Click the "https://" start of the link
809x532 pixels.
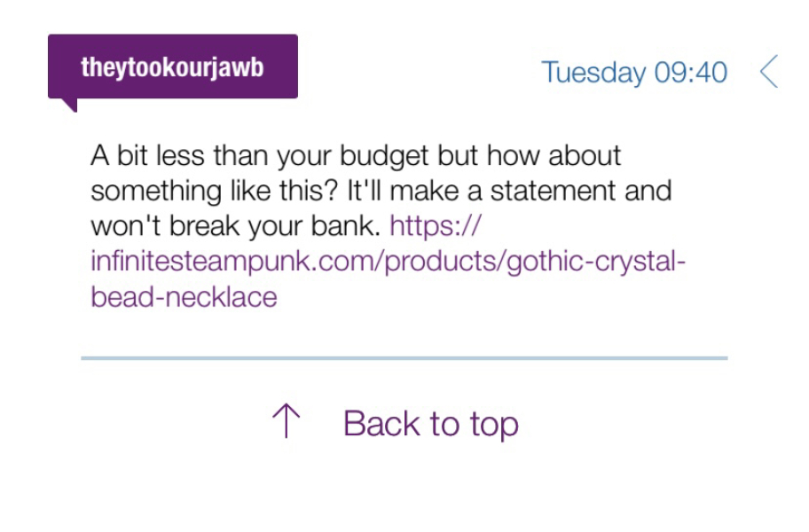click(x=436, y=226)
